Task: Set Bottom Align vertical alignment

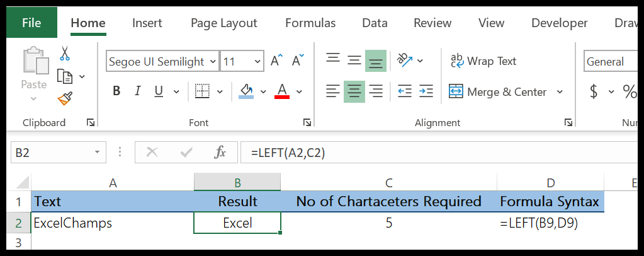Action: 376,61
